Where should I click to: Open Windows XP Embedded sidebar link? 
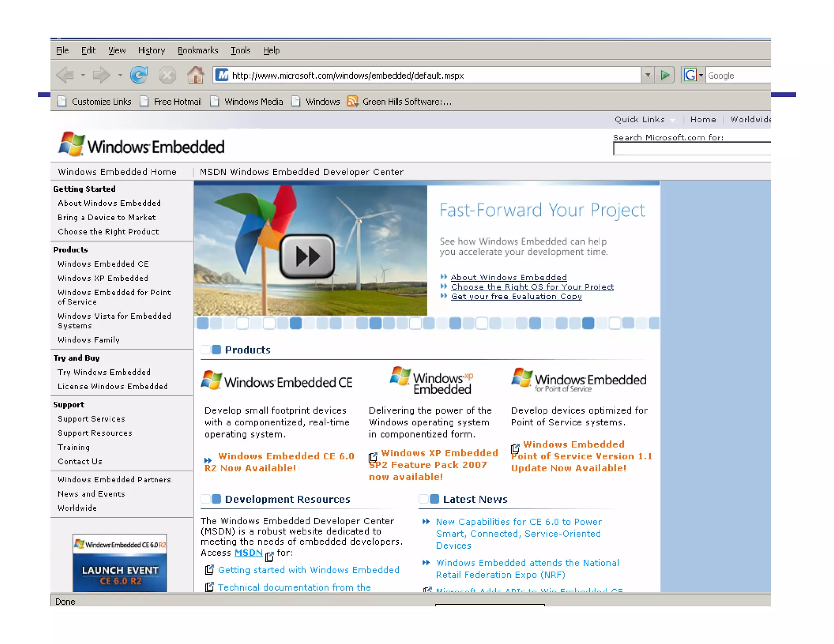click(103, 278)
